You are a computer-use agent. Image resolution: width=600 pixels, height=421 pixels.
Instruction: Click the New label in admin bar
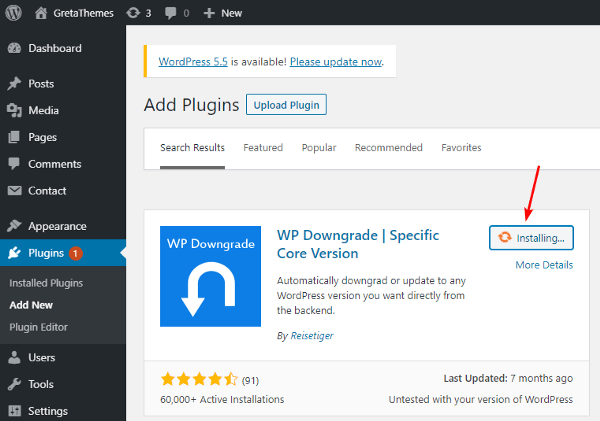232,13
